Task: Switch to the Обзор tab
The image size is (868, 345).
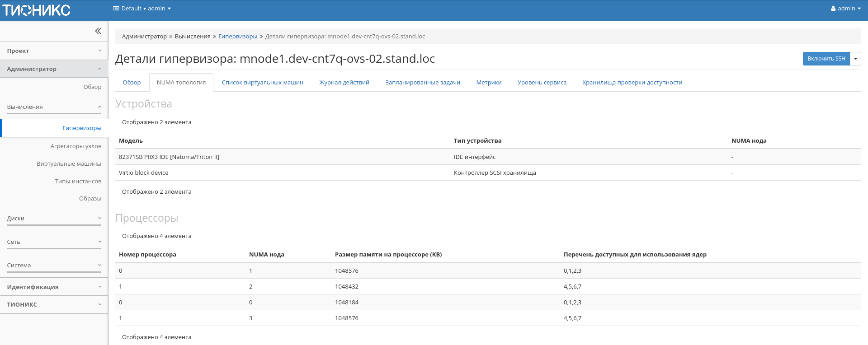Action: (x=132, y=83)
